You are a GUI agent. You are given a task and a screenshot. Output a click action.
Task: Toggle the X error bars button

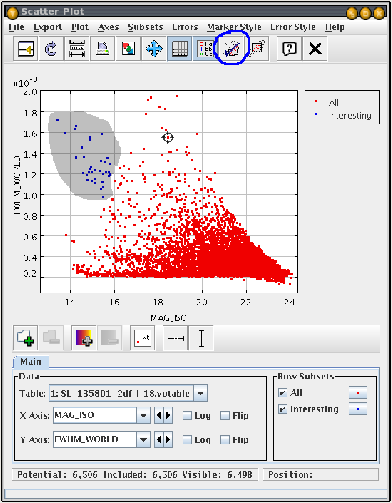coord(176,338)
